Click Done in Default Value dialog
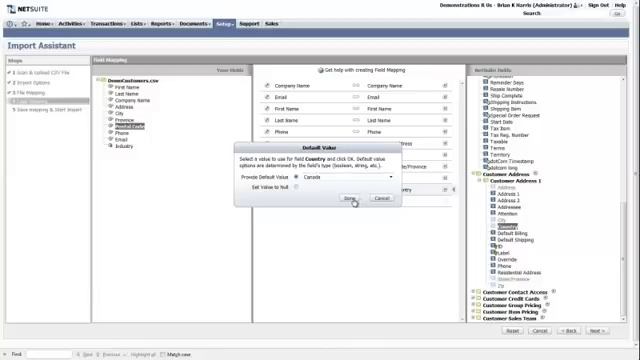Screen dimensions: 640x360 pos(350,198)
